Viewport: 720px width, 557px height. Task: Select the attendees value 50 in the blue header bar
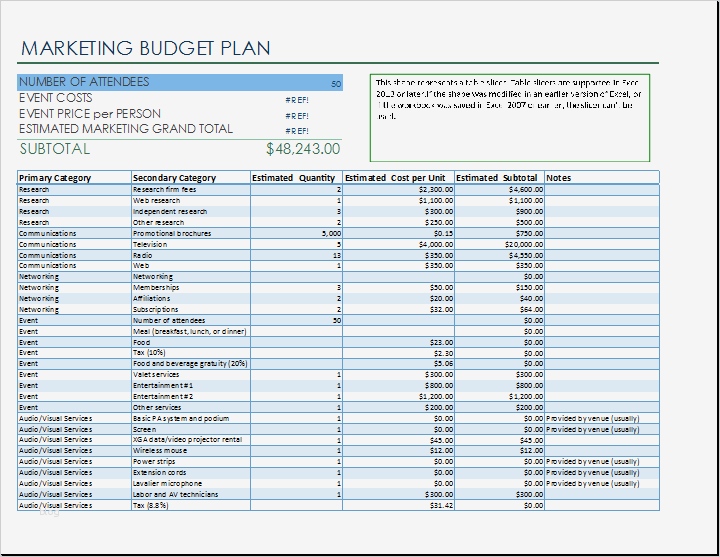coord(336,84)
